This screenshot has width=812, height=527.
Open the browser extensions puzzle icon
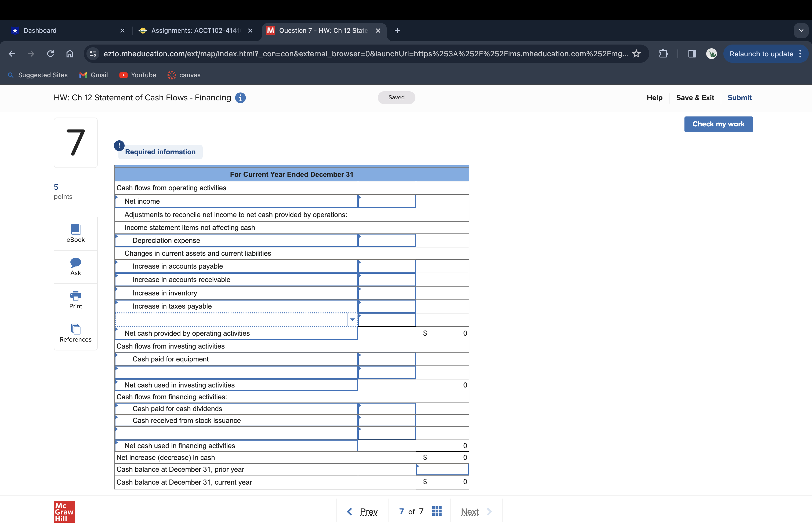(664, 53)
